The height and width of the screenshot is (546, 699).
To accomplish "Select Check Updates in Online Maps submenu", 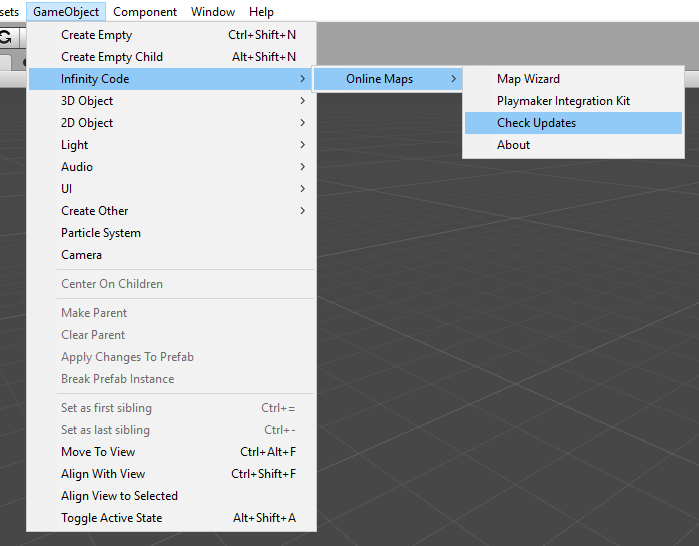I will [x=573, y=123].
